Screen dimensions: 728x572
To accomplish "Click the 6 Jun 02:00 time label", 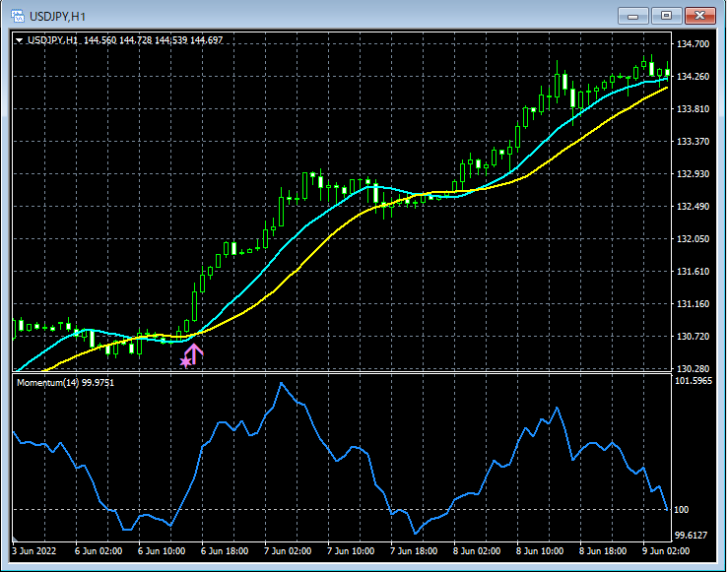I will [x=99, y=551].
